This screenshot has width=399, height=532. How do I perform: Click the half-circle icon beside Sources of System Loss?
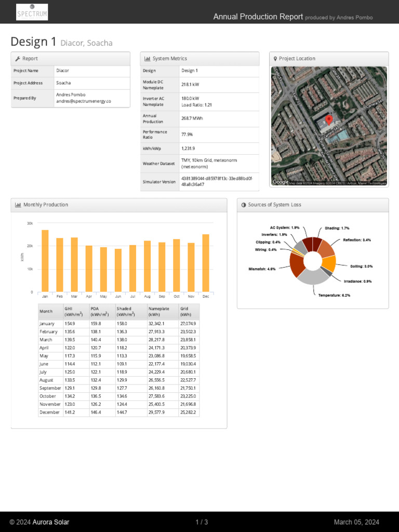pyautogui.click(x=244, y=205)
